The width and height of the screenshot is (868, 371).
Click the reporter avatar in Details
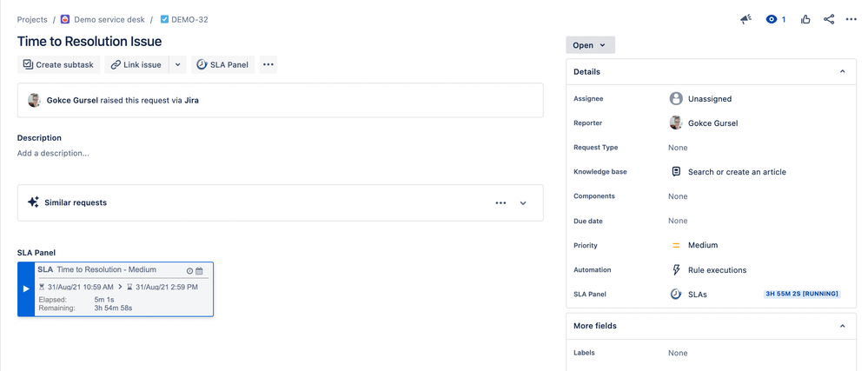(675, 123)
